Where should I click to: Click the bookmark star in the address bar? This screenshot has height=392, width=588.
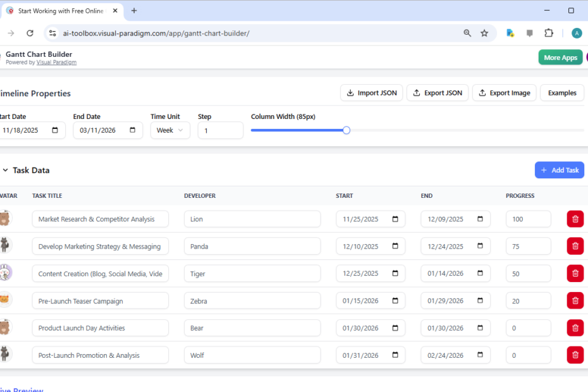[x=485, y=32]
